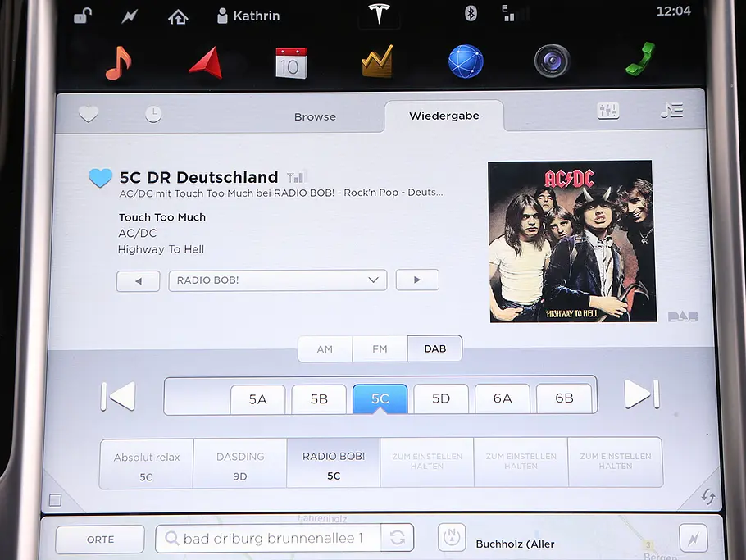Open the Media app music note icon
Viewport: 746px width, 560px height.
coord(119,63)
